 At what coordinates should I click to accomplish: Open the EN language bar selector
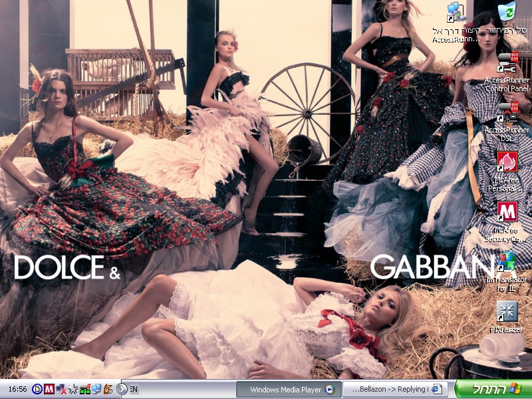[x=134, y=389]
